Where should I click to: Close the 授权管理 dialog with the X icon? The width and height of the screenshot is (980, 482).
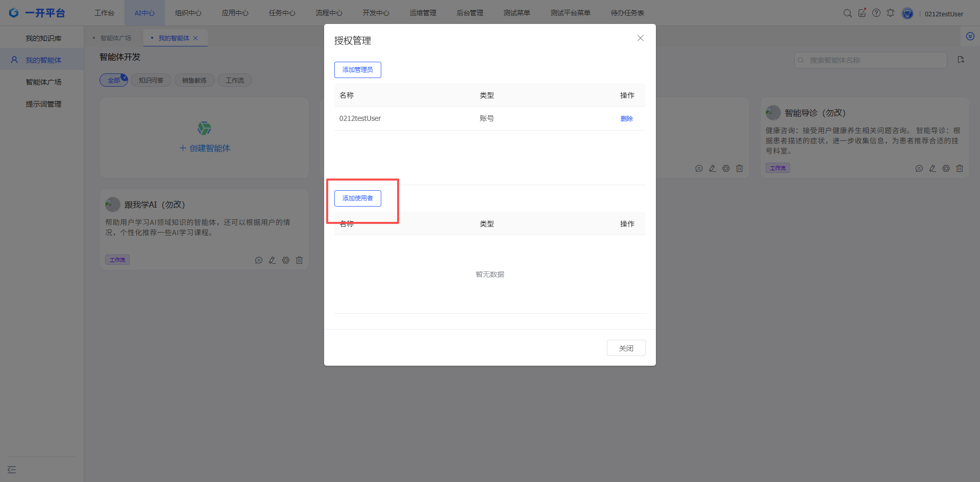coord(640,38)
